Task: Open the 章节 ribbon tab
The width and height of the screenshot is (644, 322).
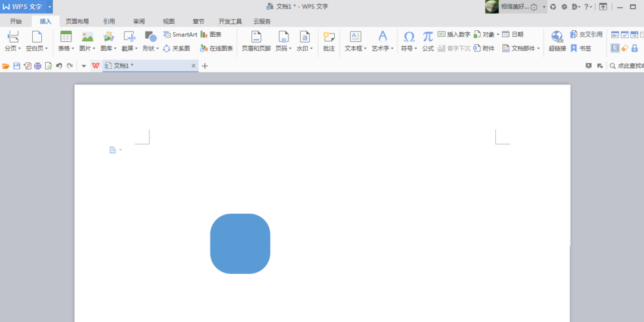Action: coord(198,21)
